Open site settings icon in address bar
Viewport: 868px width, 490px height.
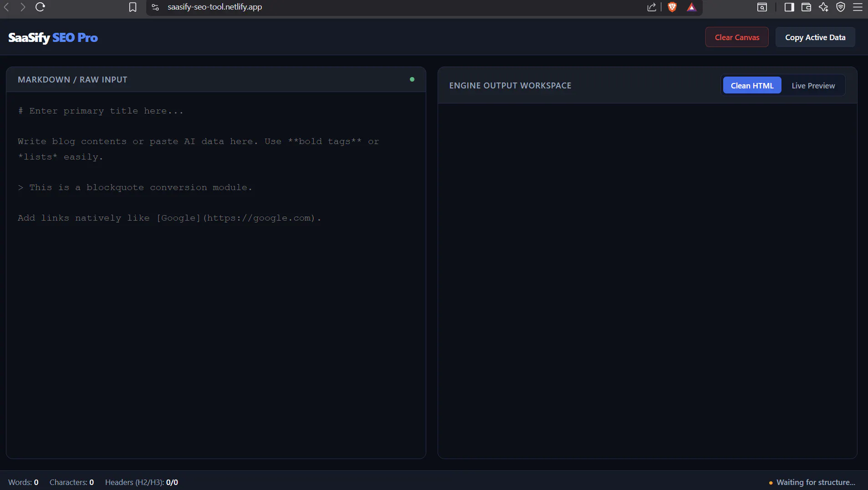[x=155, y=7]
